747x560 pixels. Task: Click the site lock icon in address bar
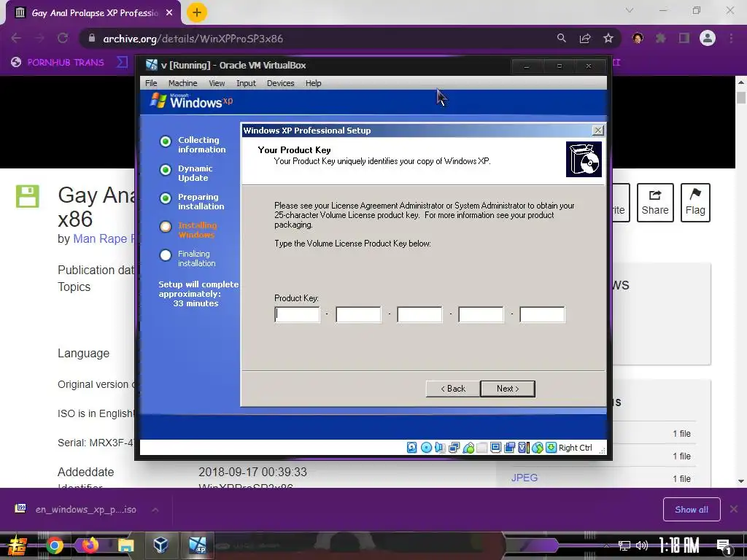(92, 38)
